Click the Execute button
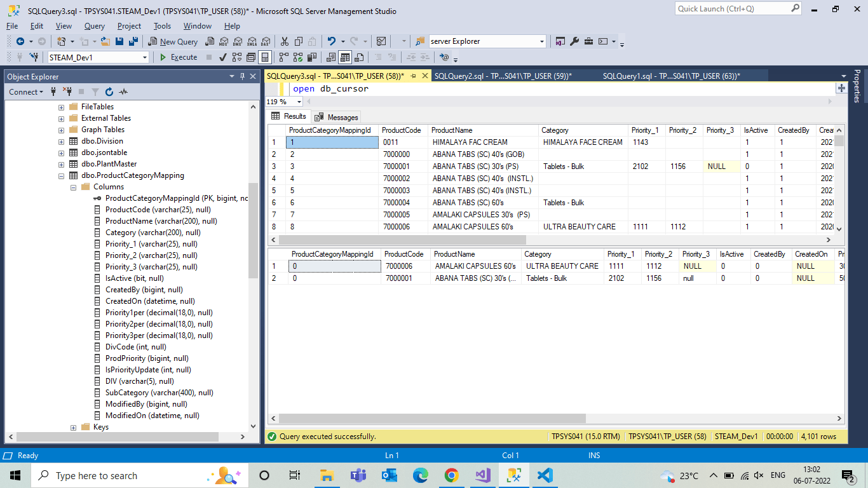This screenshot has width=868, height=488. [178, 57]
